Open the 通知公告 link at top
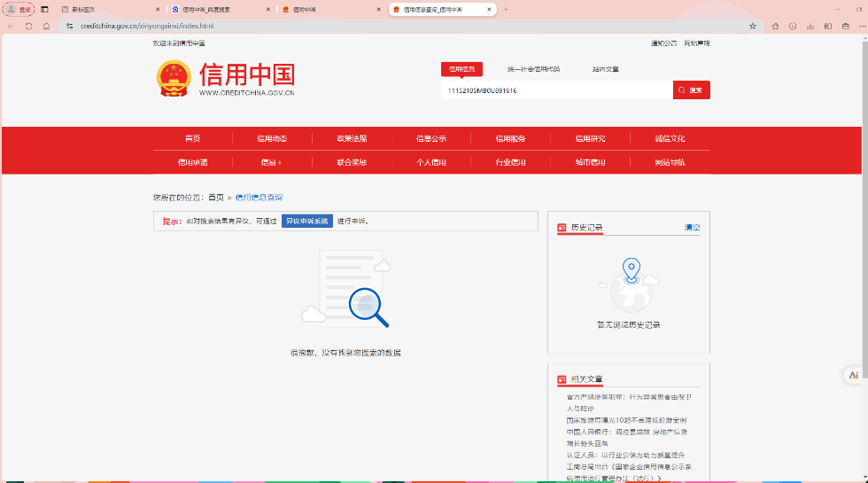868x483 pixels. [663, 43]
